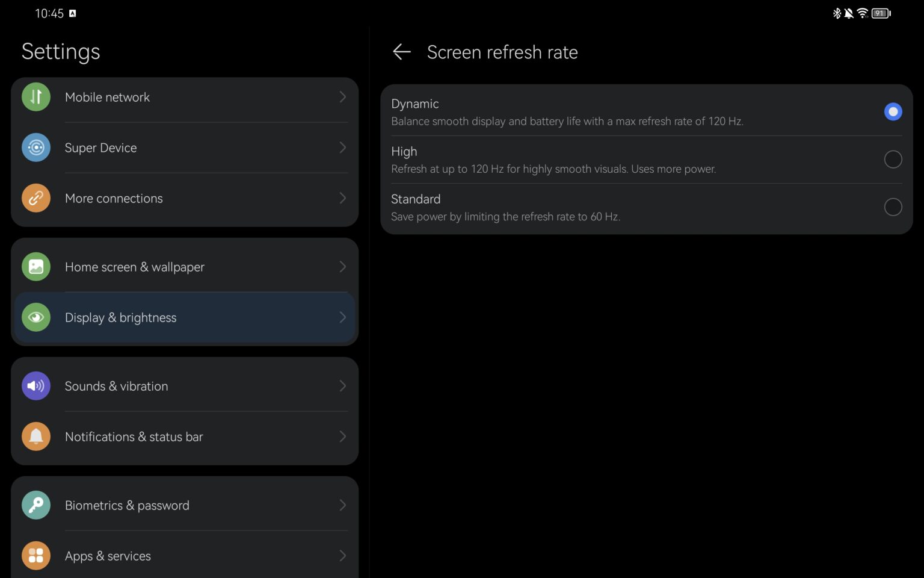Open the Display & brightness chevron

tap(342, 317)
